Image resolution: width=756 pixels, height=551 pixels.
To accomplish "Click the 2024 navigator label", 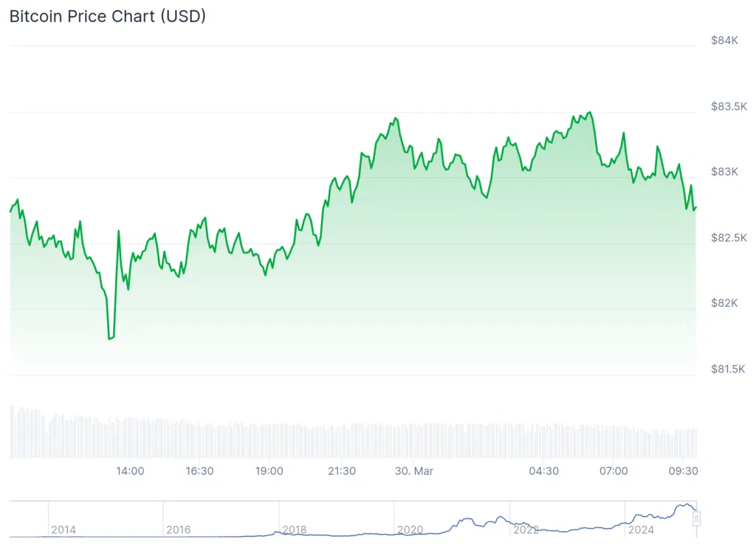I will [x=640, y=530].
